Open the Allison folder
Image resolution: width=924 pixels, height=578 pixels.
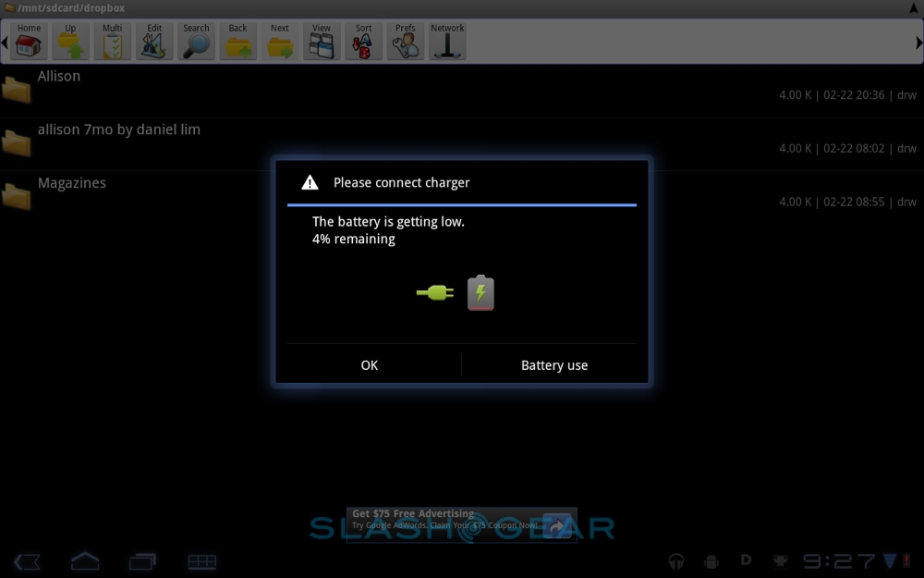coord(462,91)
